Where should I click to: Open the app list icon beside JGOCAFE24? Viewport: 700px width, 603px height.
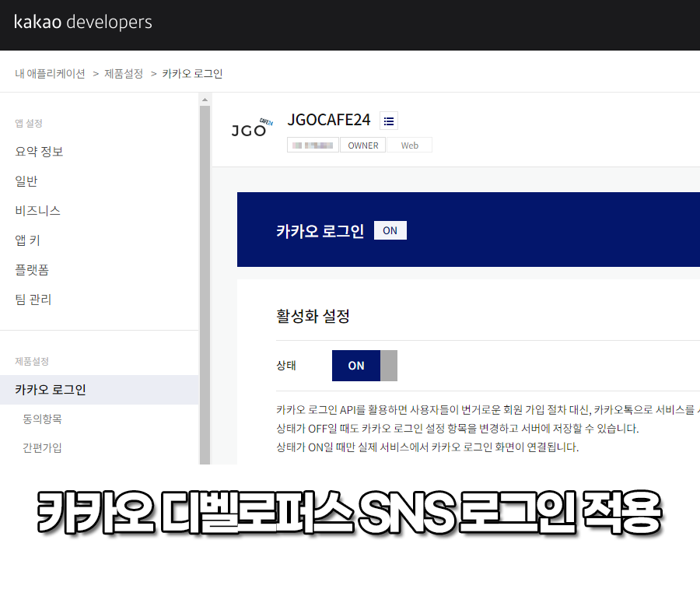coord(389,121)
